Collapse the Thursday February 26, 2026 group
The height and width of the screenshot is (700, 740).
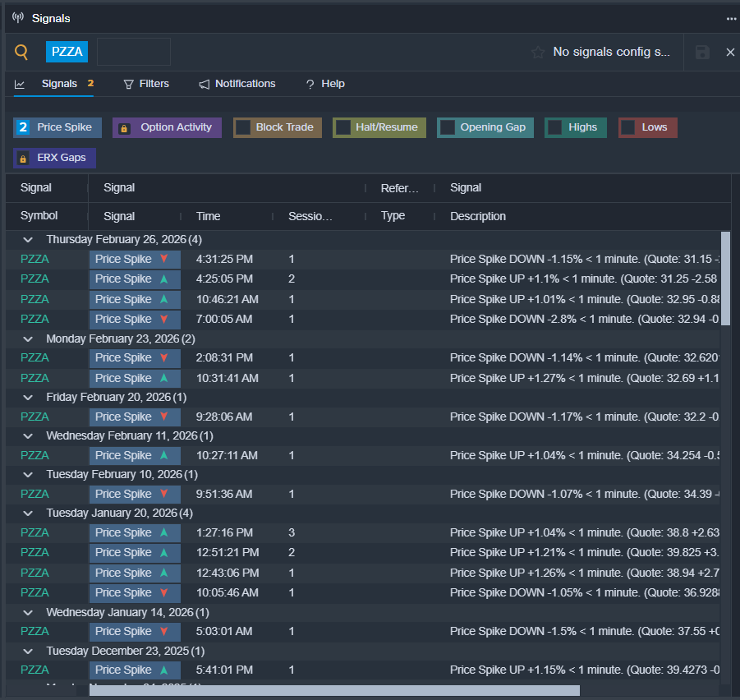pyautogui.click(x=29, y=239)
